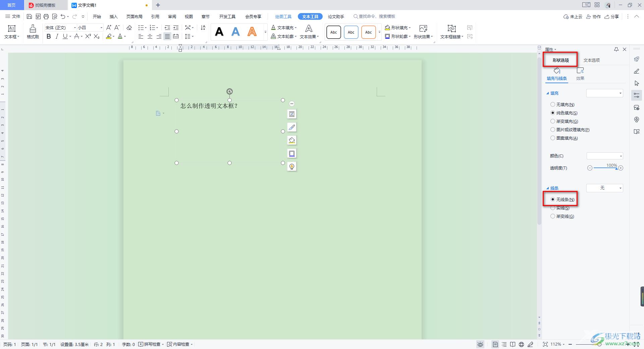Viewport: 644px width, 349px height.
Task: Click the rotate handle above text box
Action: 229,91
